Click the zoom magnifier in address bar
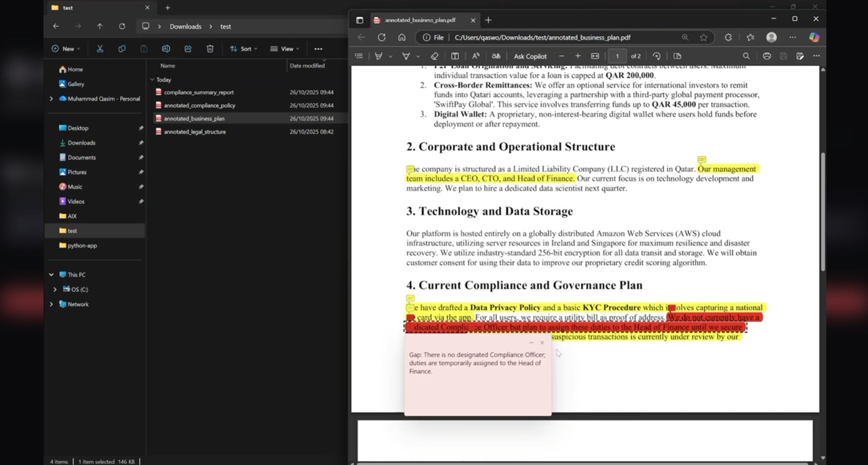868x465 pixels. 685,38
